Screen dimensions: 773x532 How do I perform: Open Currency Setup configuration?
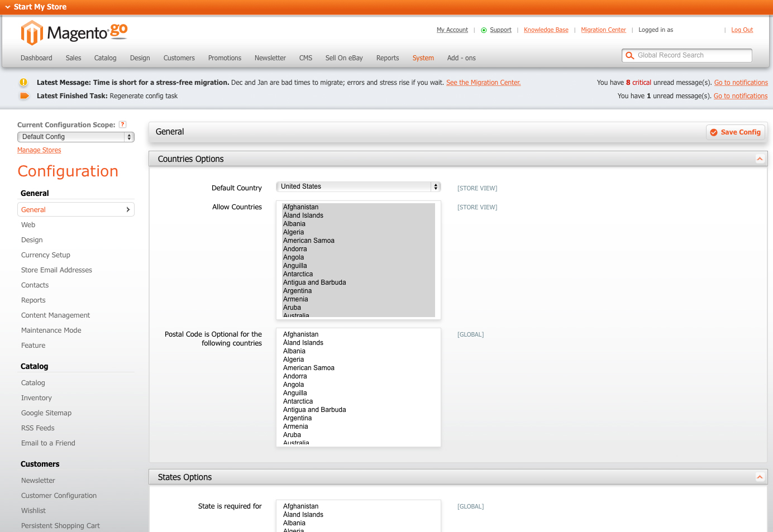46,255
